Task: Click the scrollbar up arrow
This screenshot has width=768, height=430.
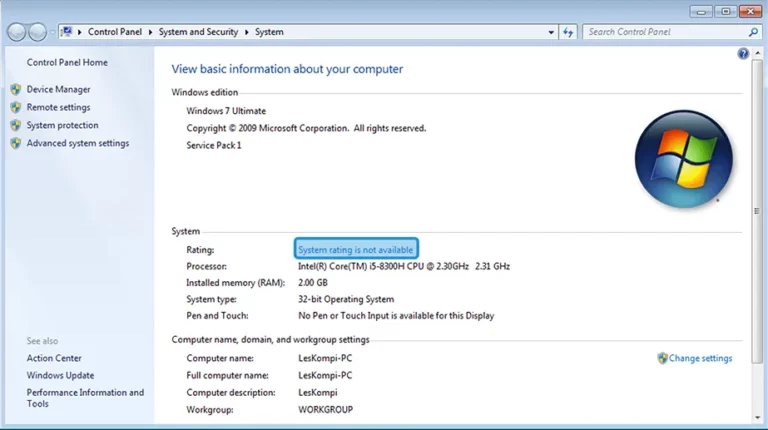Action: pos(757,53)
